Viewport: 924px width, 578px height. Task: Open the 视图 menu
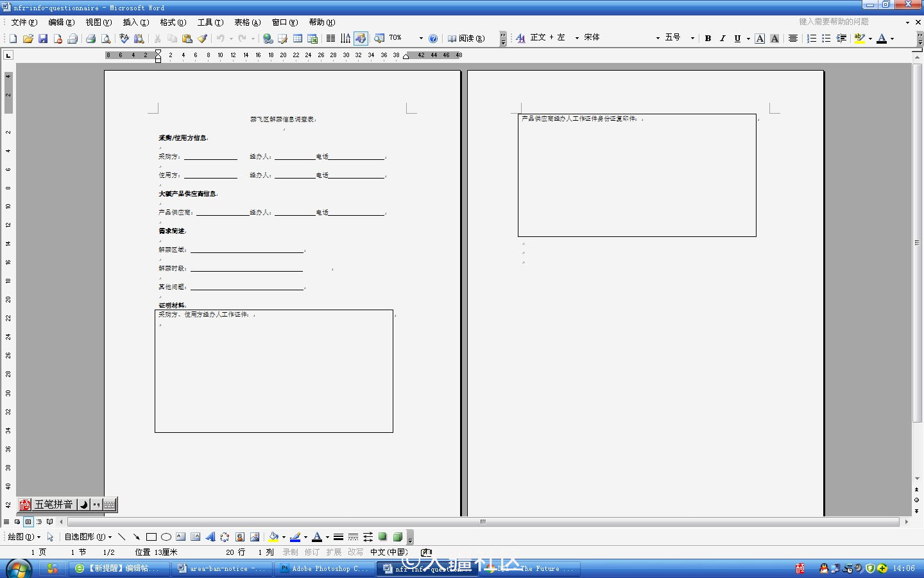[x=99, y=22]
